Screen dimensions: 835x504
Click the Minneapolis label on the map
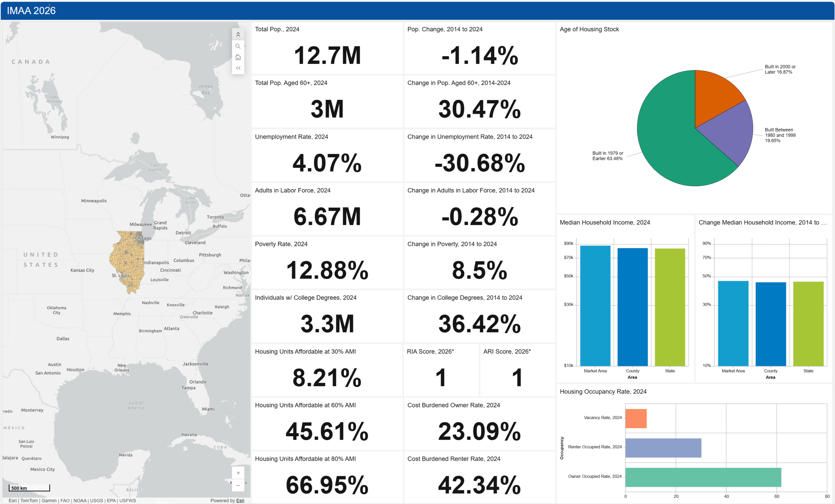[94, 201]
